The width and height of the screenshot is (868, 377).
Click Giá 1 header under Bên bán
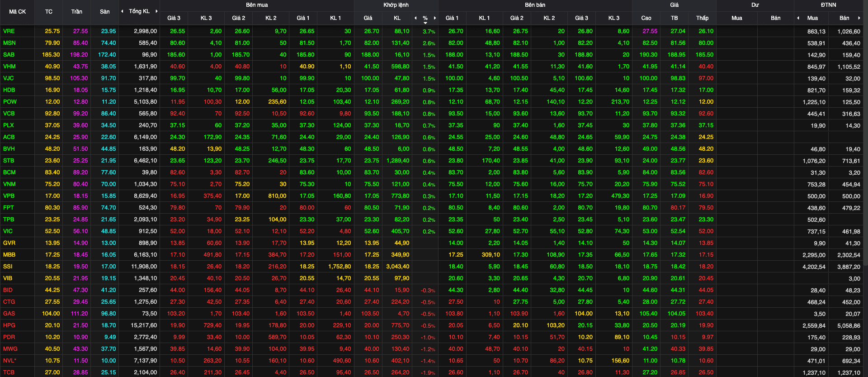click(x=452, y=18)
